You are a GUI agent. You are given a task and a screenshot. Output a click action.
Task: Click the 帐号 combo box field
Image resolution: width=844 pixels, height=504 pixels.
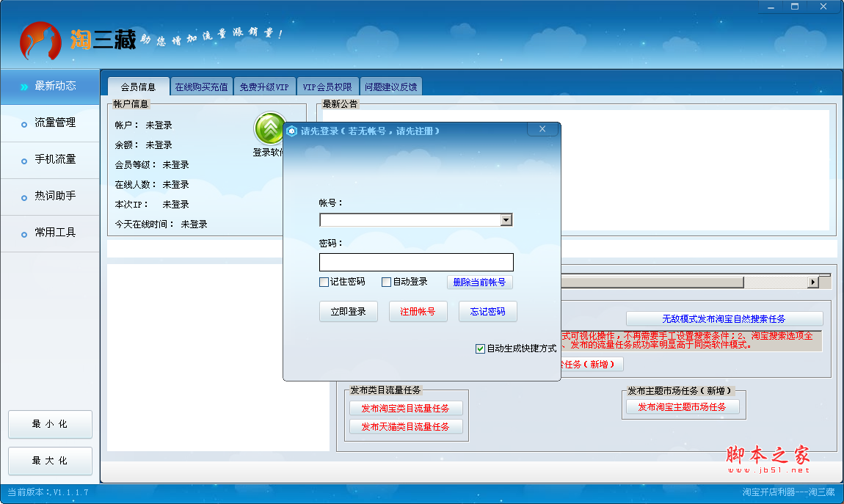[x=416, y=220]
